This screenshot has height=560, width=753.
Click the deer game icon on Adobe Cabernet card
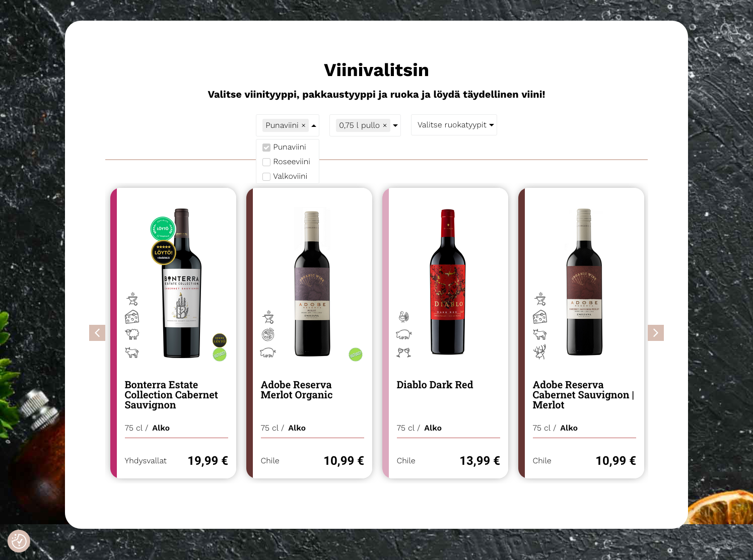pos(540,352)
